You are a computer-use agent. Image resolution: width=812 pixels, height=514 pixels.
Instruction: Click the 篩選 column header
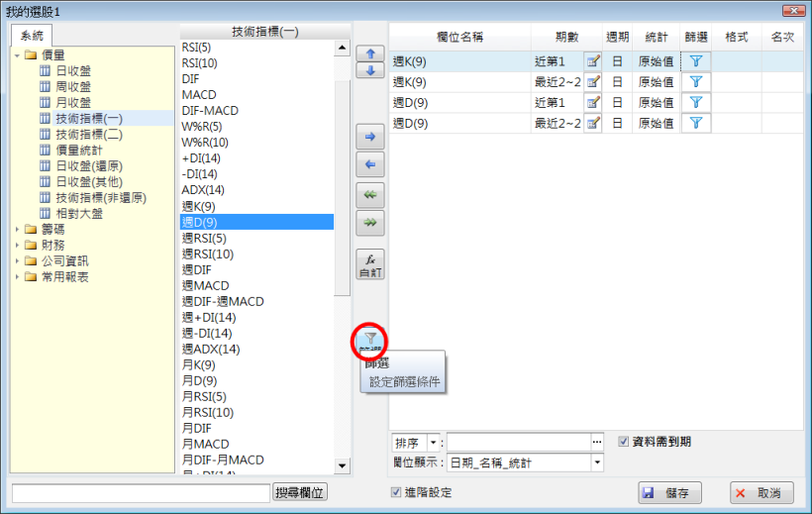tap(696, 37)
